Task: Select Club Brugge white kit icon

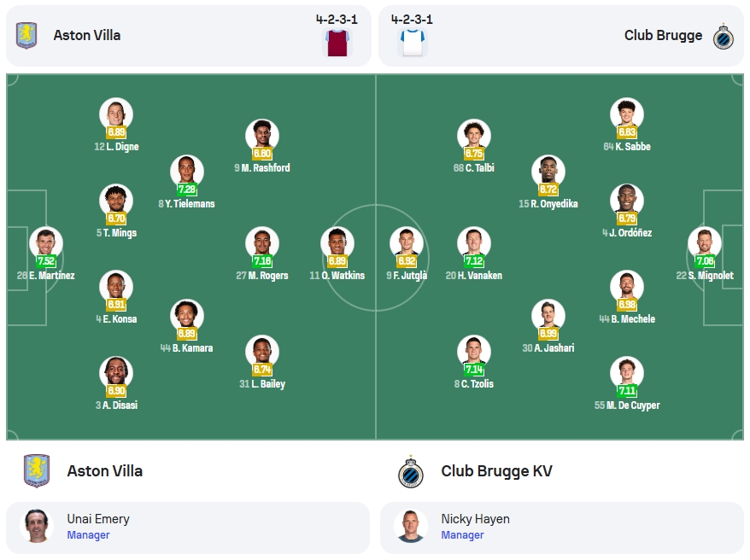Action: [x=413, y=43]
